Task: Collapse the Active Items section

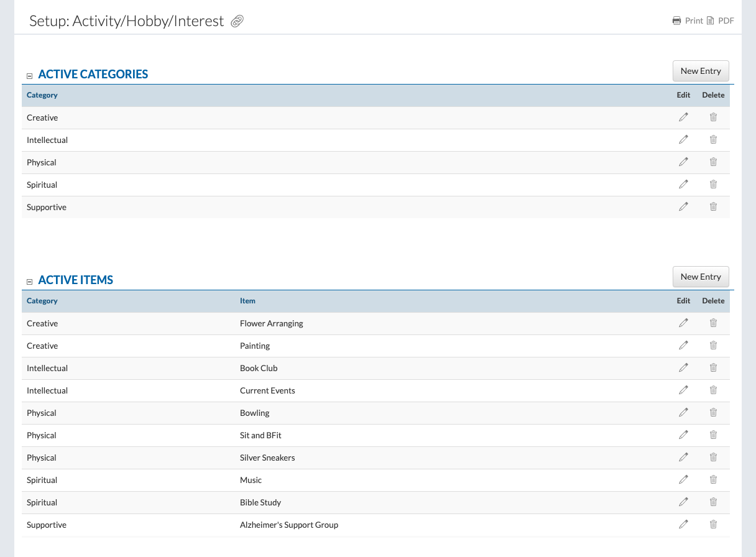Action: 29,282
